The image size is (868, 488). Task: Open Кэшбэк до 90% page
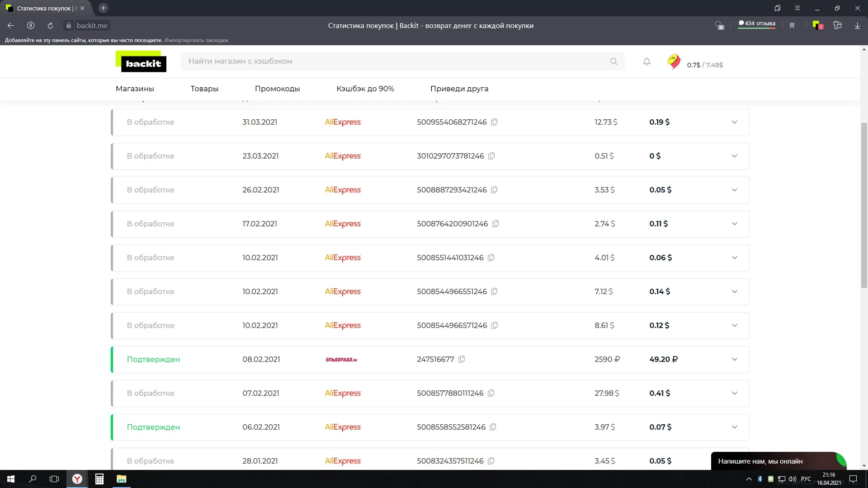tap(365, 89)
